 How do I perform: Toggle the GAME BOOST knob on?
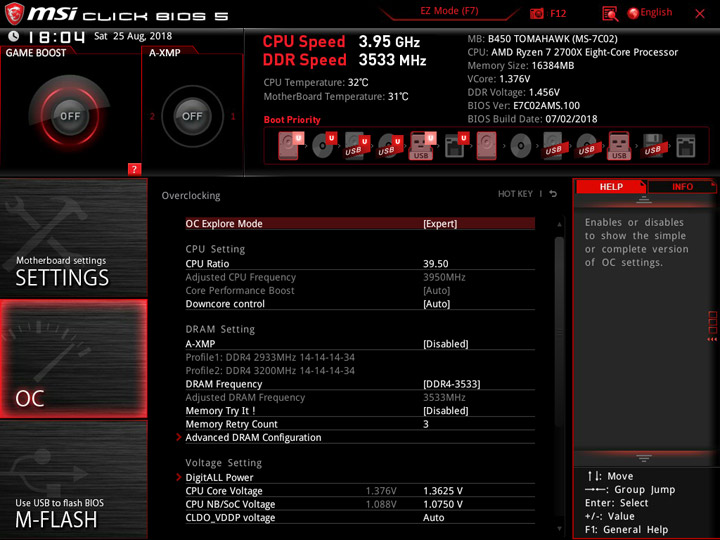point(70,116)
